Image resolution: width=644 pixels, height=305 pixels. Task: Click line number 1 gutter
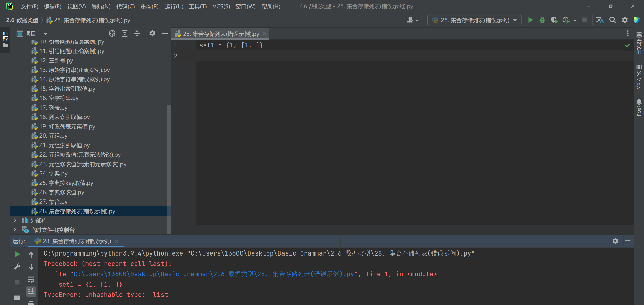click(x=176, y=45)
